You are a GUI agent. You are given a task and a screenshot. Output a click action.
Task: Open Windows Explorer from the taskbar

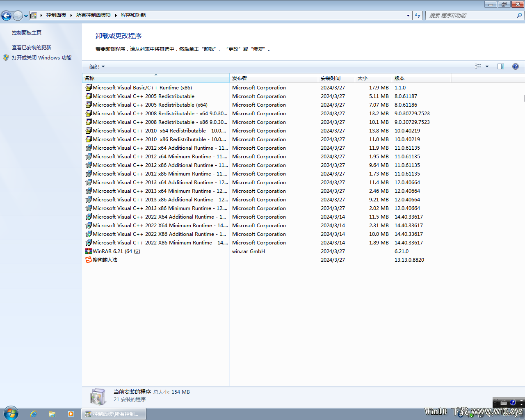pyautogui.click(x=52, y=414)
